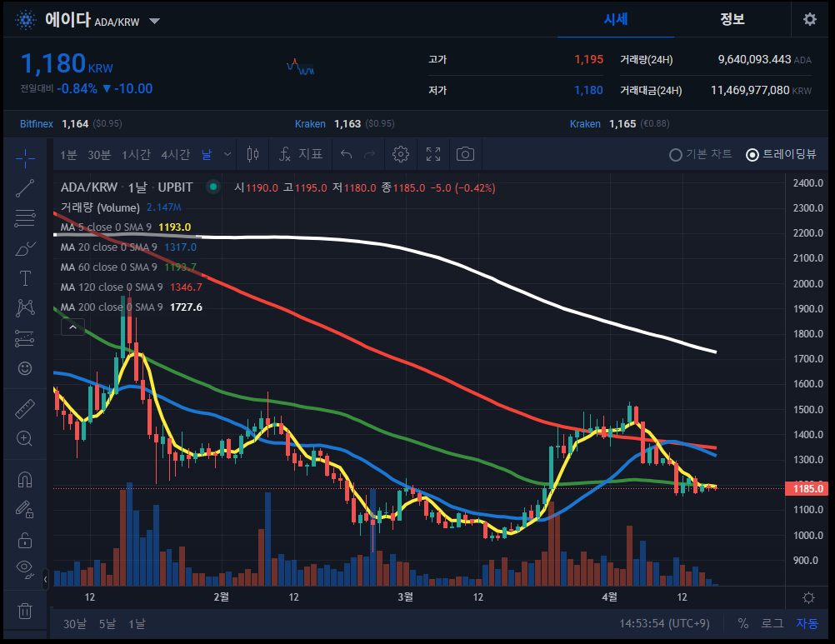
Task: Activate the zoom in tool
Action: (x=25, y=438)
